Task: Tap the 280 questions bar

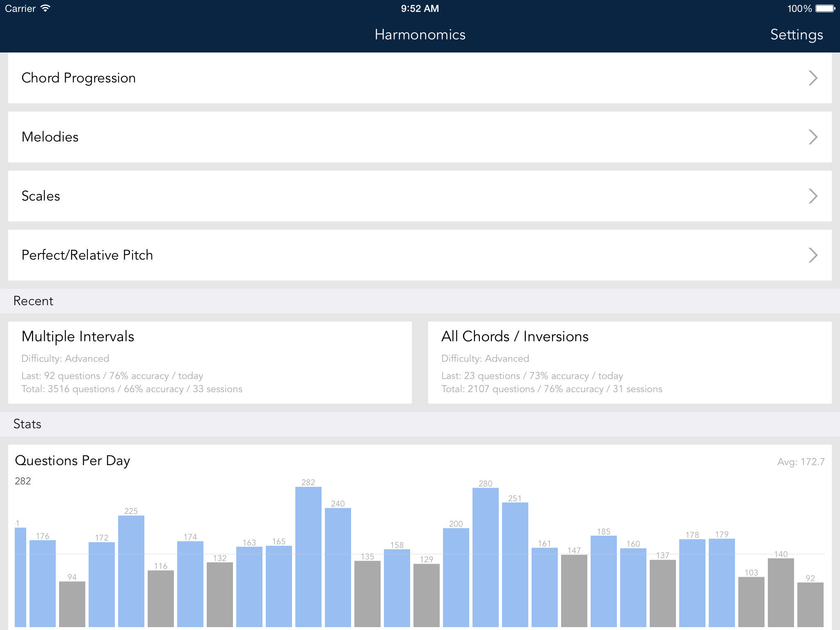Action: tap(485, 558)
